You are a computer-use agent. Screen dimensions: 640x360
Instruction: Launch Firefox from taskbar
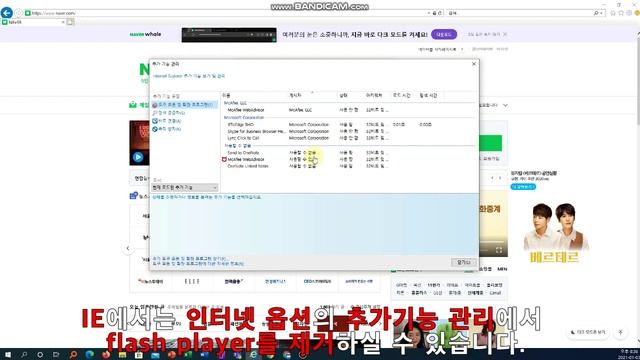click(x=106, y=355)
